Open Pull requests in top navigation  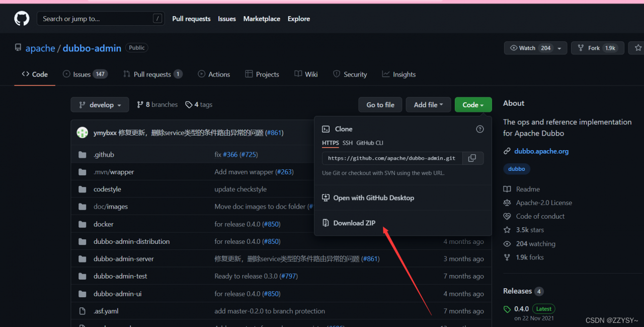(191, 19)
